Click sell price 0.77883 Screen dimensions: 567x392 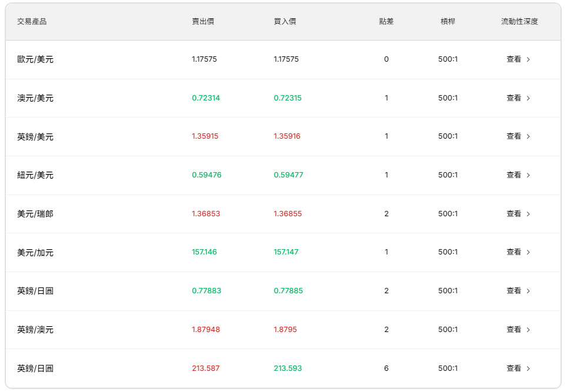pyautogui.click(x=206, y=291)
